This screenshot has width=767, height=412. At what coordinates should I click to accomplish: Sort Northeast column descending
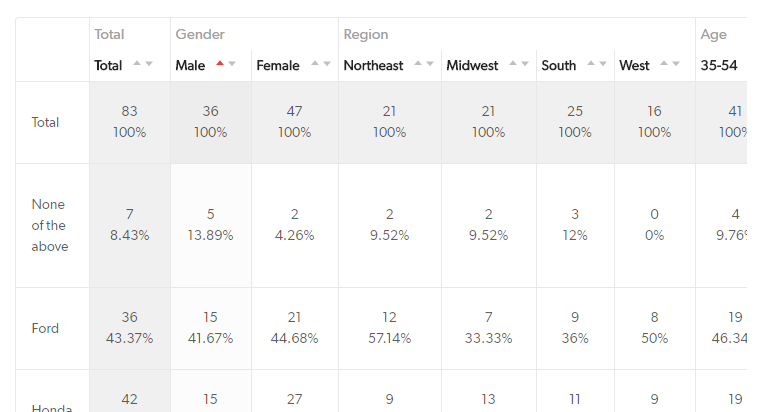tap(431, 64)
